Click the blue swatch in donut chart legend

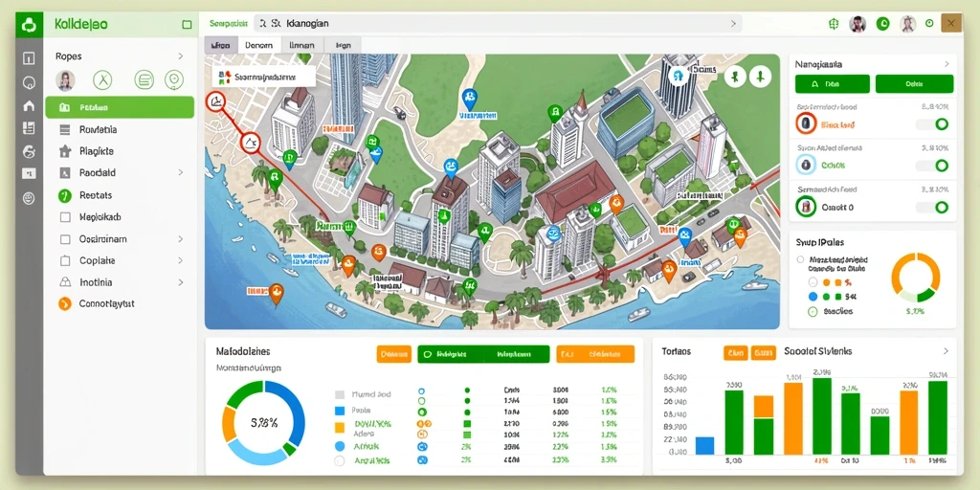(340, 411)
